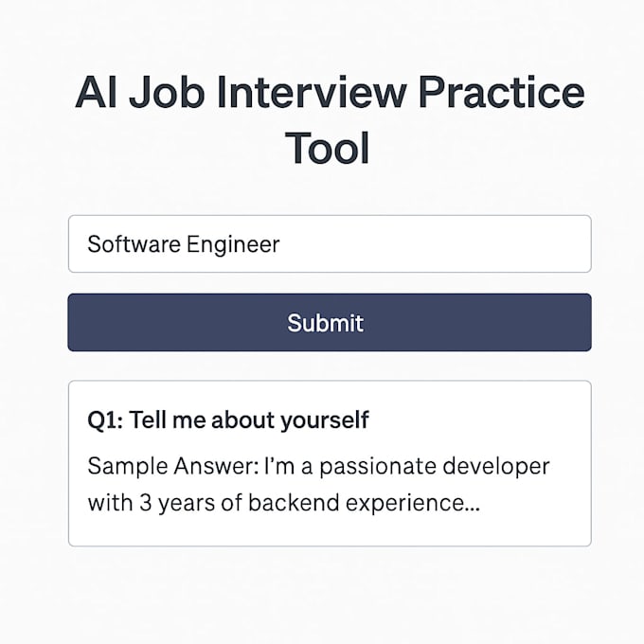
Task: Click the Software Engineer job title input field
Action: coord(330,243)
